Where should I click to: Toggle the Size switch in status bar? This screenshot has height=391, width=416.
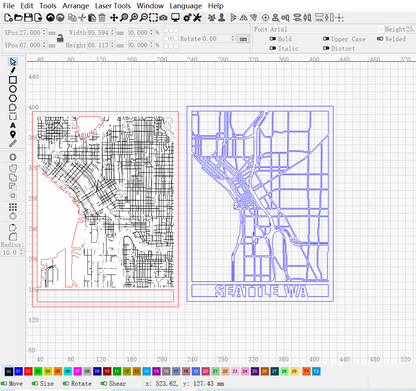tap(35, 383)
